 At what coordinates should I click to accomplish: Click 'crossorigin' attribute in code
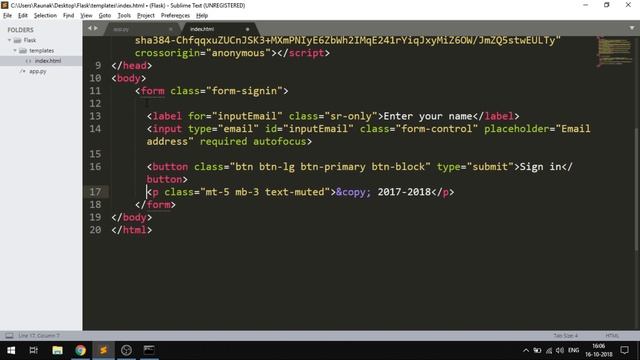coord(167,53)
